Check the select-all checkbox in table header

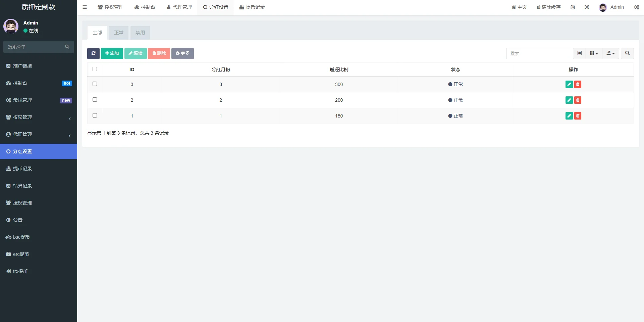pyautogui.click(x=95, y=69)
